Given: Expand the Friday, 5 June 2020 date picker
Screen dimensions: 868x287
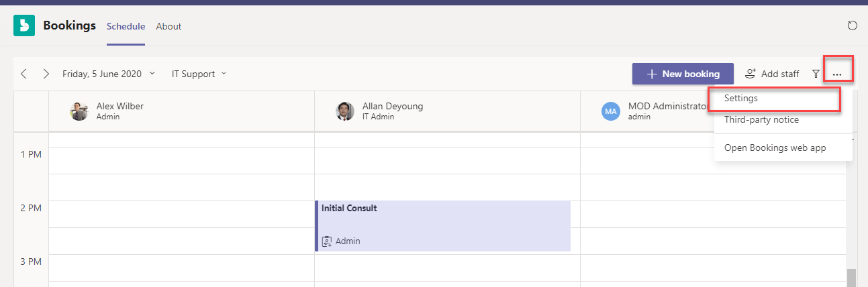Looking at the screenshot, I should (x=109, y=74).
